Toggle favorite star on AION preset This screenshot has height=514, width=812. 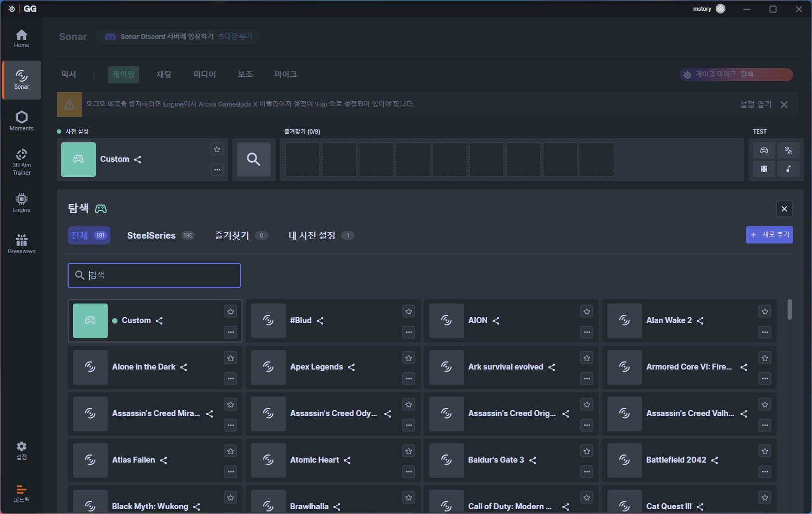586,312
